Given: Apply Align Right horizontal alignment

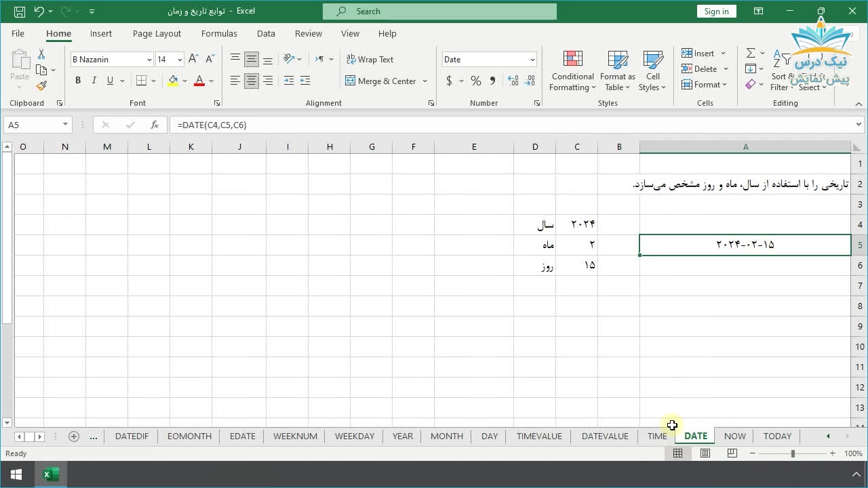Looking at the screenshot, I should 268,81.
